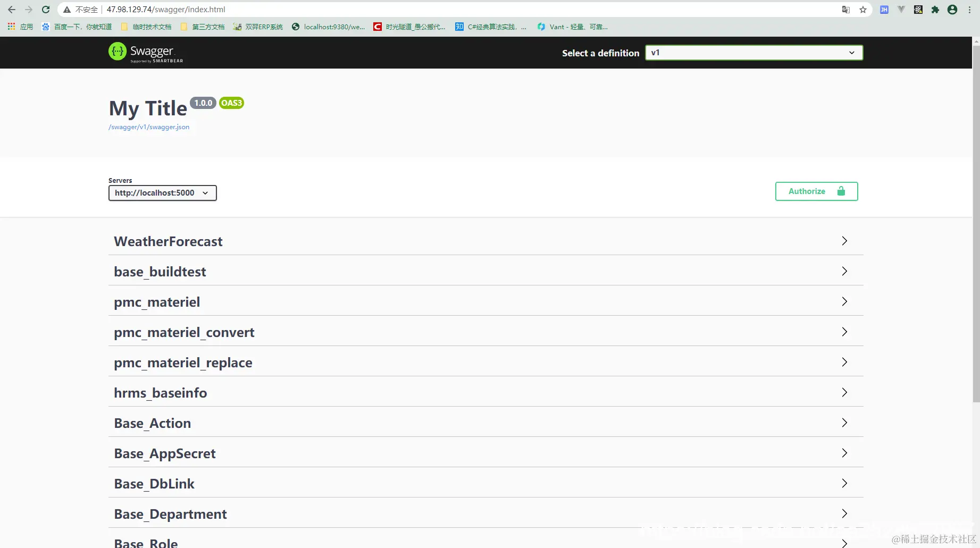Expand the pmc_materiel_replace section chevron

tap(844, 362)
